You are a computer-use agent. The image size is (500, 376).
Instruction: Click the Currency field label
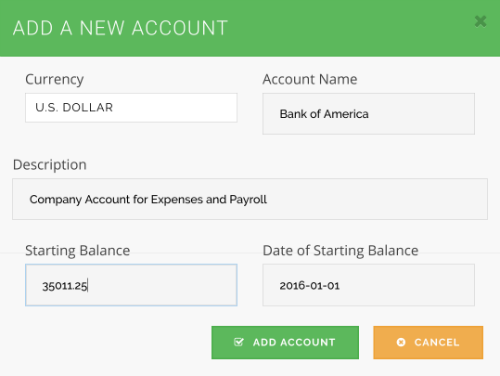click(54, 80)
